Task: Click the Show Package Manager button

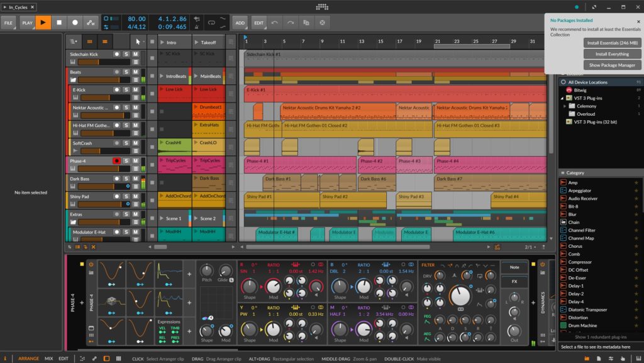Action: click(613, 65)
